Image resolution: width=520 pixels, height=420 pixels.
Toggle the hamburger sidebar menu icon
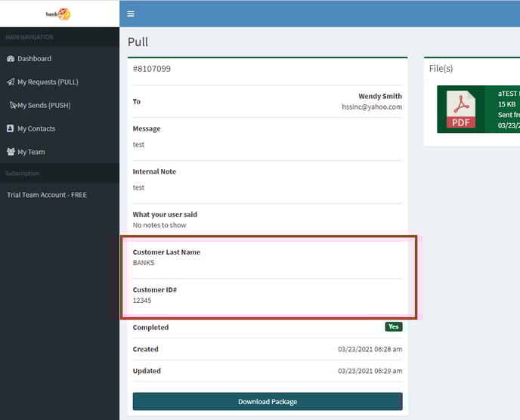pyautogui.click(x=131, y=14)
